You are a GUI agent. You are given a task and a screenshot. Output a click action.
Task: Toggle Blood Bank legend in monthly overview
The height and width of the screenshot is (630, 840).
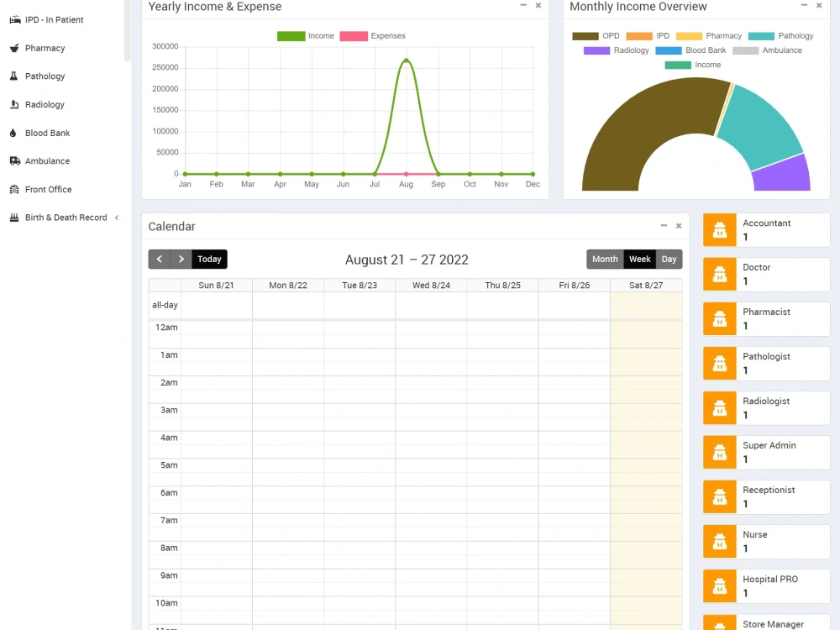coord(690,50)
